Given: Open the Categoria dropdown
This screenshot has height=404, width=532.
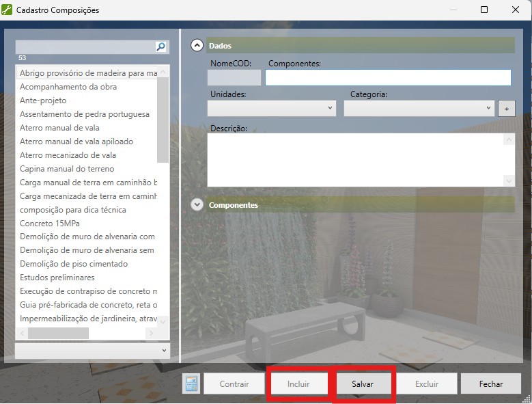Looking at the screenshot, I should point(419,108).
